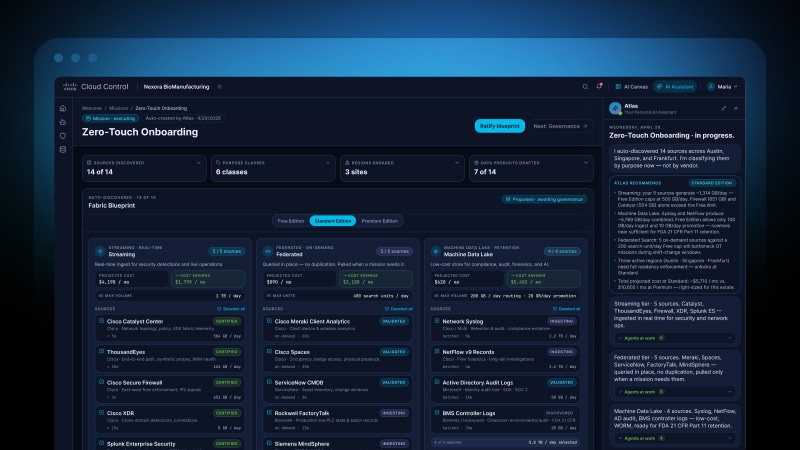Expand Agents at work under Machine Data Lake
Image resolution: width=800 pixels, height=450 pixels.
pos(674,438)
